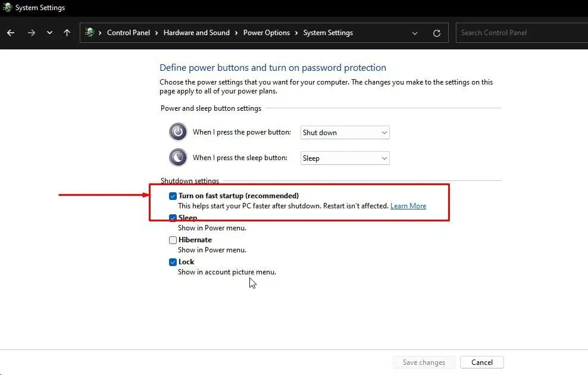The width and height of the screenshot is (588, 375).
Task: Click the refresh icon in address bar
Action: [x=436, y=33]
